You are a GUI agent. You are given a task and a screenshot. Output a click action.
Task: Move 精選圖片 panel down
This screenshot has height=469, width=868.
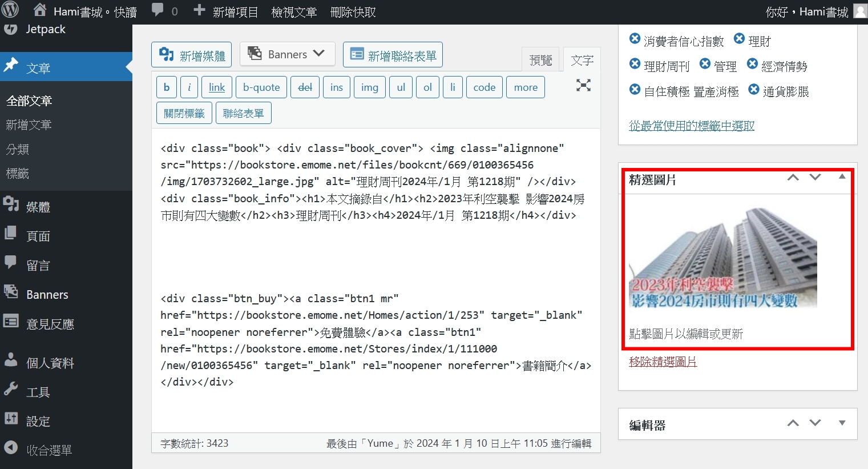pyautogui.click(x=815, y=178)
